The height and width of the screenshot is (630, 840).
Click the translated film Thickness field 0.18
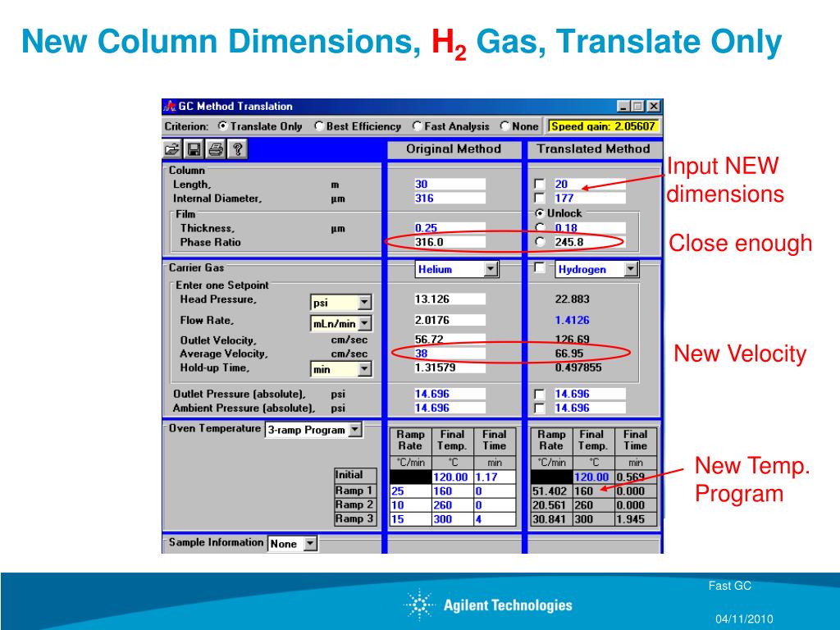pyautogui.click(x=589, y=228)
